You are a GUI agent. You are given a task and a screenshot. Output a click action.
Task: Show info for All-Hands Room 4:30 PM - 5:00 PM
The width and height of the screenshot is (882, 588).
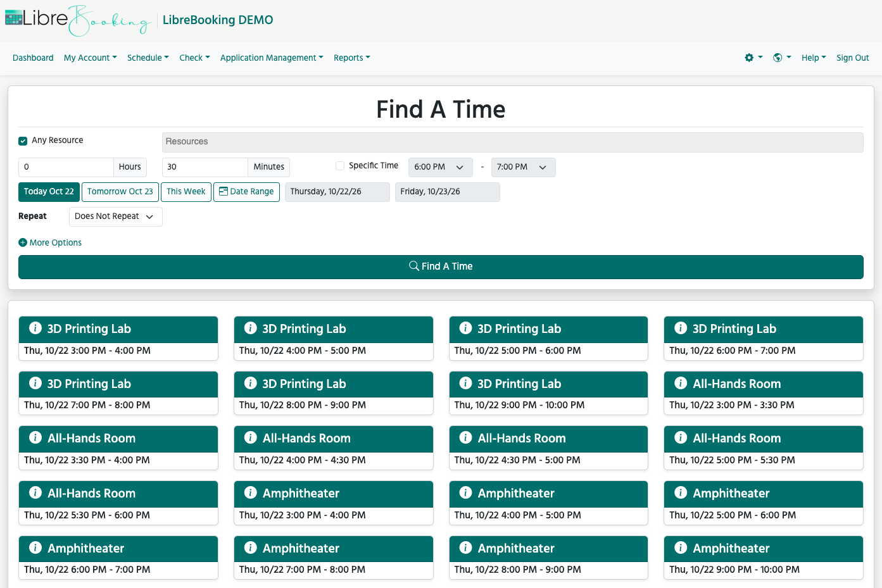[466, 437]
